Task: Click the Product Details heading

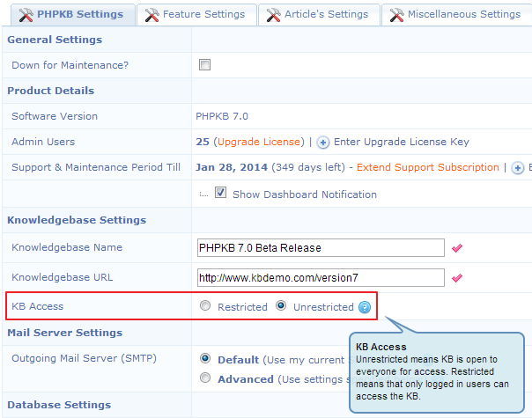Action: tap(51, 91)
